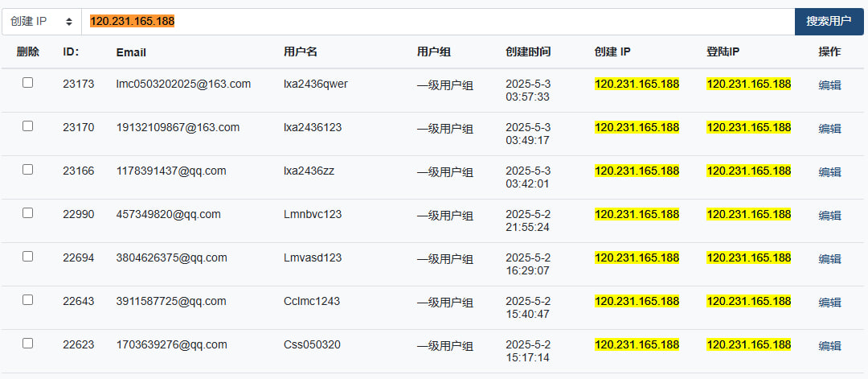
Task: Click 创建 IP value in Lmnbvc123 row
Action: pyautogui.click(x=637, y=214)
